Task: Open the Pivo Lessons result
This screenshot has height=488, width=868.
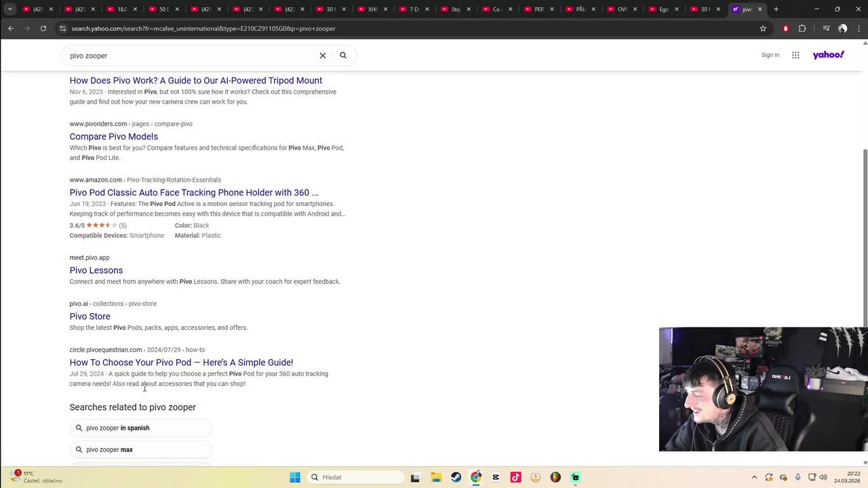Action: [96, 270]
